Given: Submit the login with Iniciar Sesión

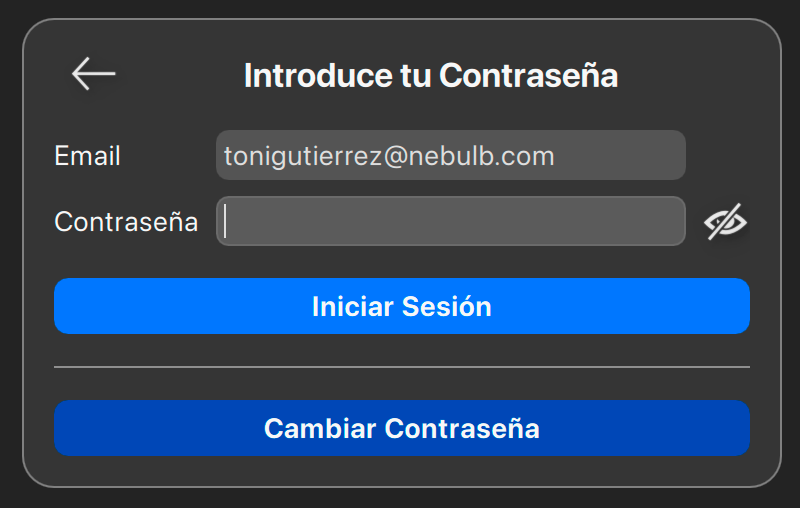Looking at the screenshot, I should point(401,306).
